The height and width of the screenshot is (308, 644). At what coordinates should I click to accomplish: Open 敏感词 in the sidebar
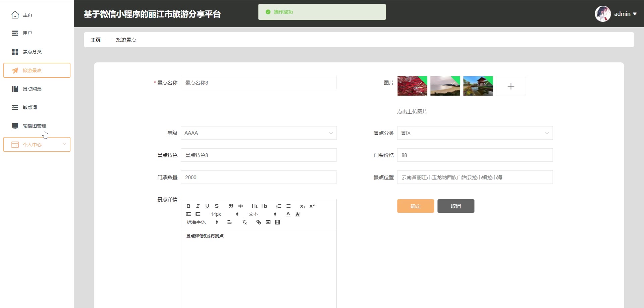37,107
